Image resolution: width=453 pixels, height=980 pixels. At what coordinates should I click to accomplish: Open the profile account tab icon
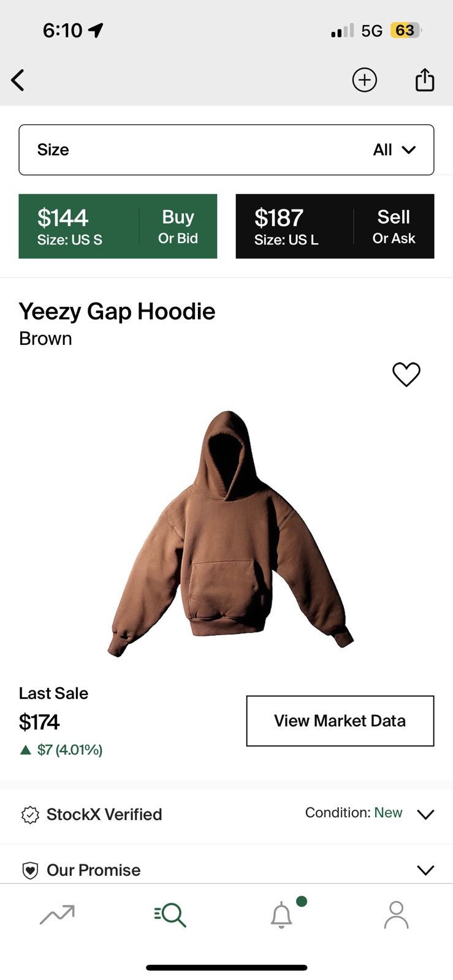[396, 915]
